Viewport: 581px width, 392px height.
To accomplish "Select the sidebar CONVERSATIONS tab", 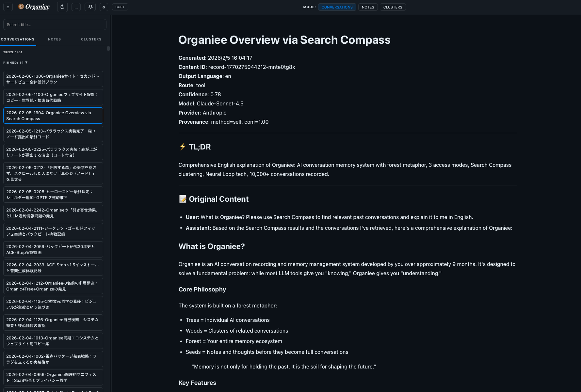I will pyautogui.click(x=18, y=39).
